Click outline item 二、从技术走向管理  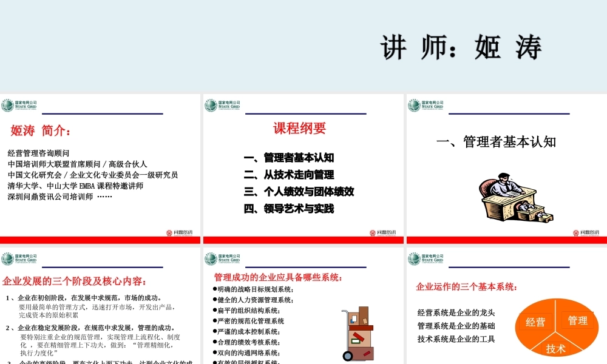pos(289,175)
